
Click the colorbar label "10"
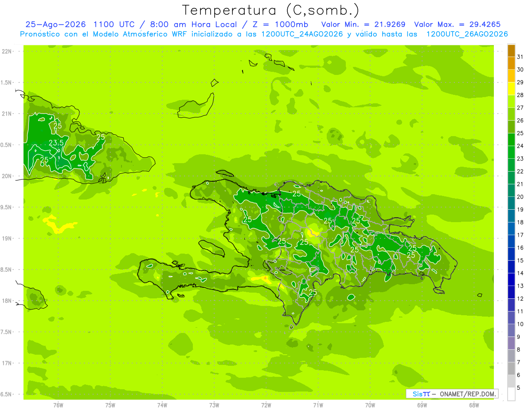[520, 324]
